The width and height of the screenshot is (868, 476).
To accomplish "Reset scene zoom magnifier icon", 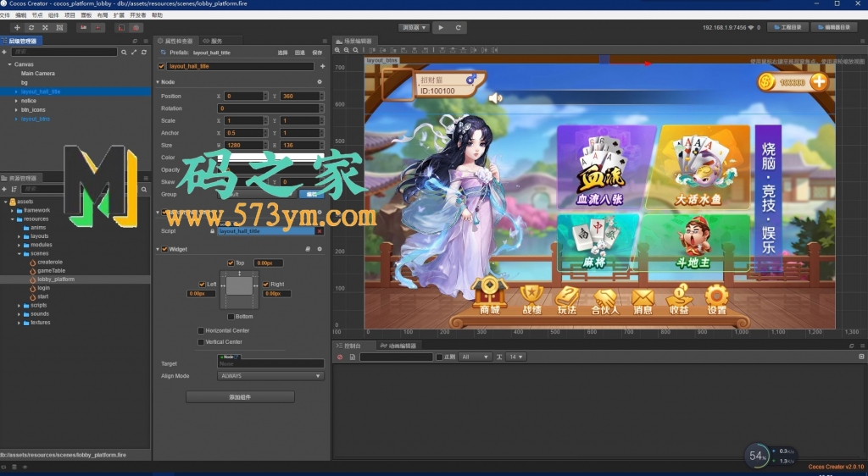I will click(x=355, y=50).
